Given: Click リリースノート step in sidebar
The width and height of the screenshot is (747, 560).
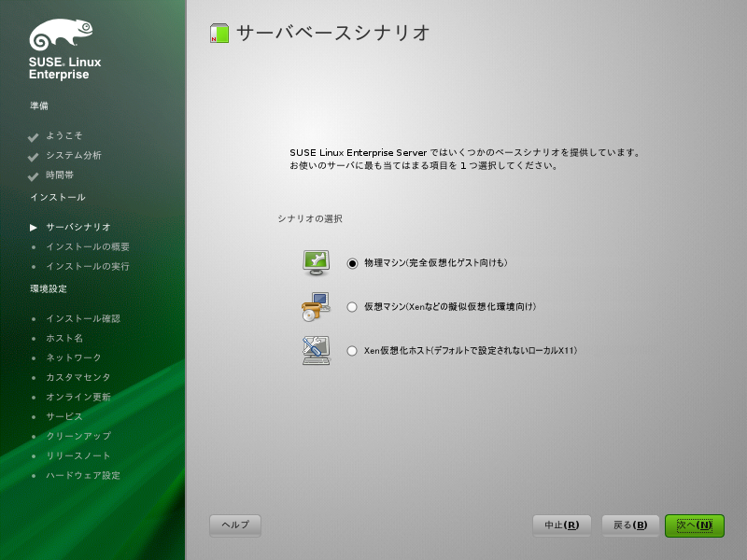Looking at the screenshot, I should click(78, 455).
